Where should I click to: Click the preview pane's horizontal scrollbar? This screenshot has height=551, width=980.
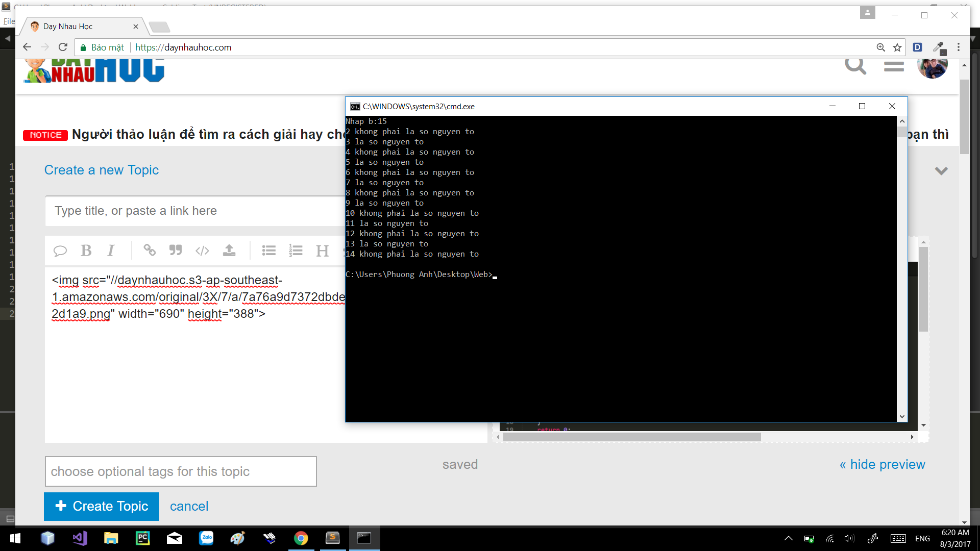[x=631, y=437]
